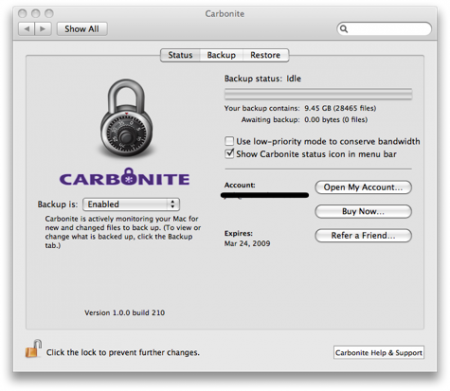The width and height of the screenshot is (450, 391).
Task: Switch to the Status tab
Action: [180, 55]
